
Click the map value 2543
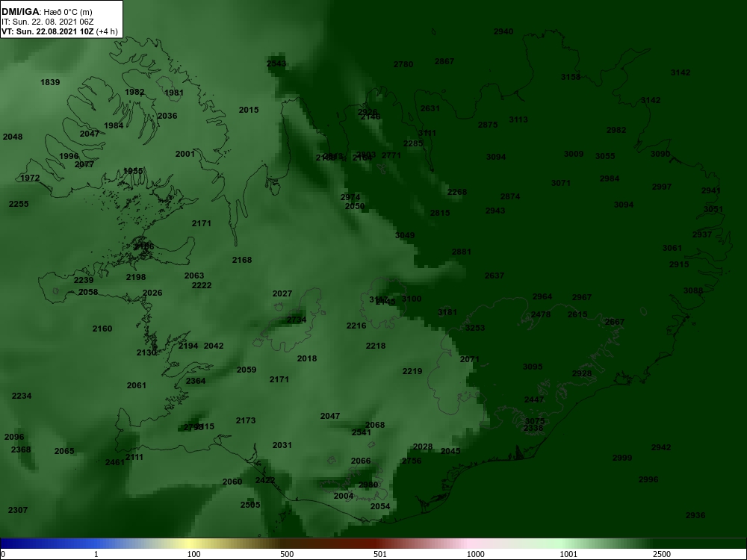click(x=276, y=63)
